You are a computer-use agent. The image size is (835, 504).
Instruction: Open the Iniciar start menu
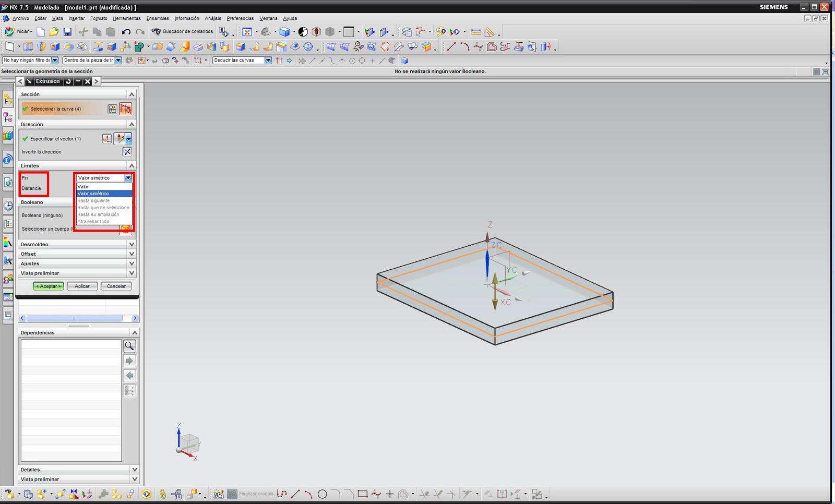19,32
